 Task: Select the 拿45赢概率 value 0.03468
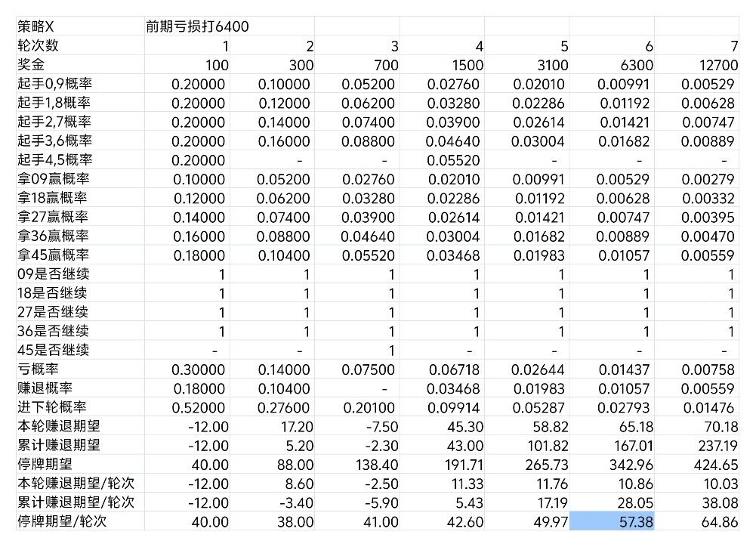[x=453, y=255]
